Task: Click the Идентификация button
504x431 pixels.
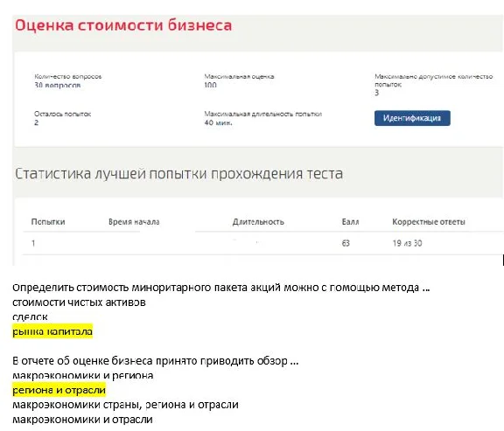Action: 412,118
